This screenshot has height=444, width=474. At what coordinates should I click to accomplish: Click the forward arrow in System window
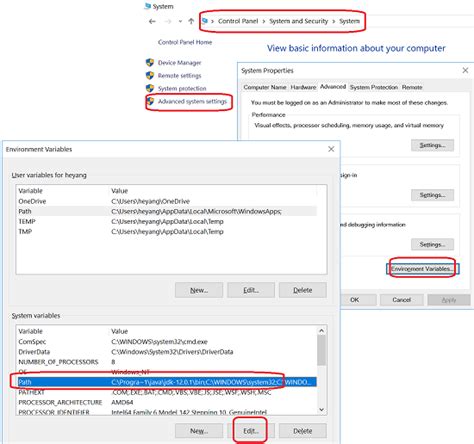[168, 21]
